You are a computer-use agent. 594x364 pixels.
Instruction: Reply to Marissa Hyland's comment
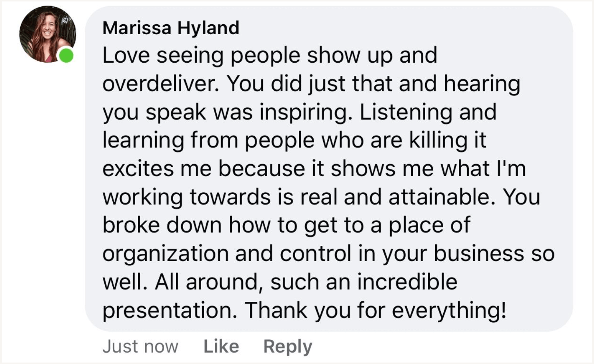click(287, 346)
